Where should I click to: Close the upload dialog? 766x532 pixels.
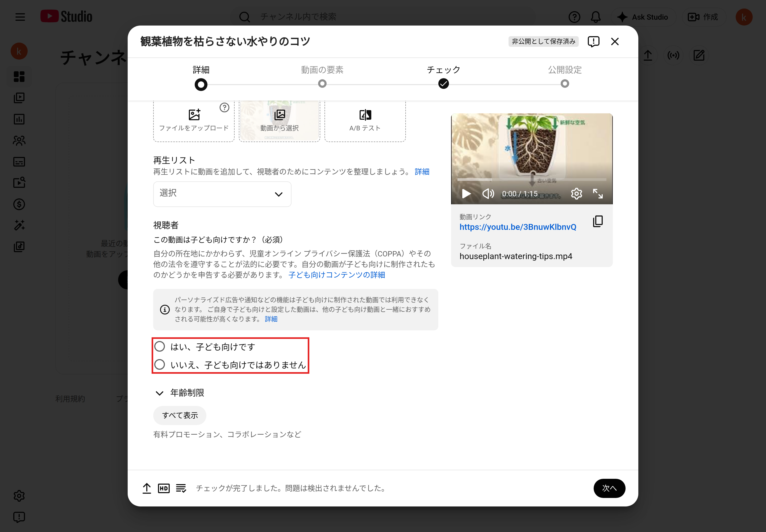click(615, 41)
